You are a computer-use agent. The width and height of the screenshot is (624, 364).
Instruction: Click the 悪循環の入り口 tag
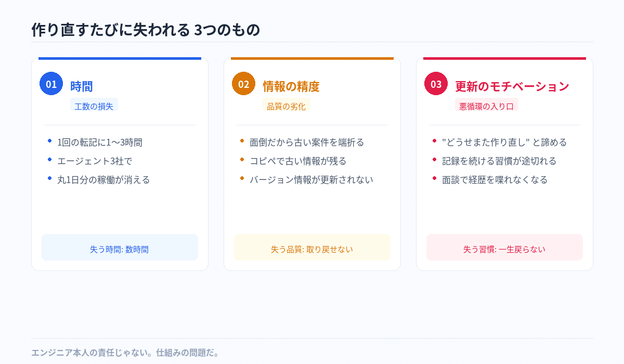[x=486, y=106]
